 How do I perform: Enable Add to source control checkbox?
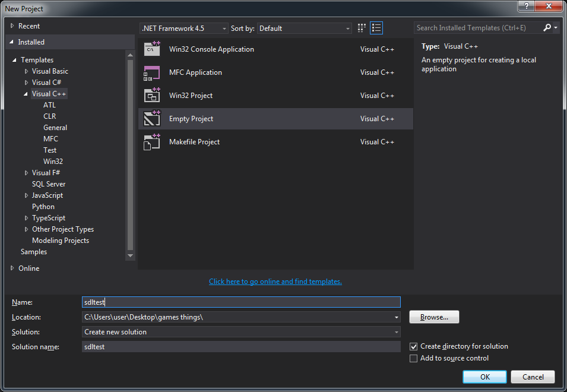pyautogui.click(x=414, y=358)
